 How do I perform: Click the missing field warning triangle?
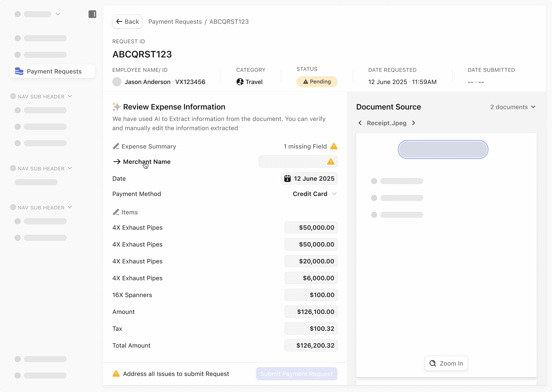(334, 146)
